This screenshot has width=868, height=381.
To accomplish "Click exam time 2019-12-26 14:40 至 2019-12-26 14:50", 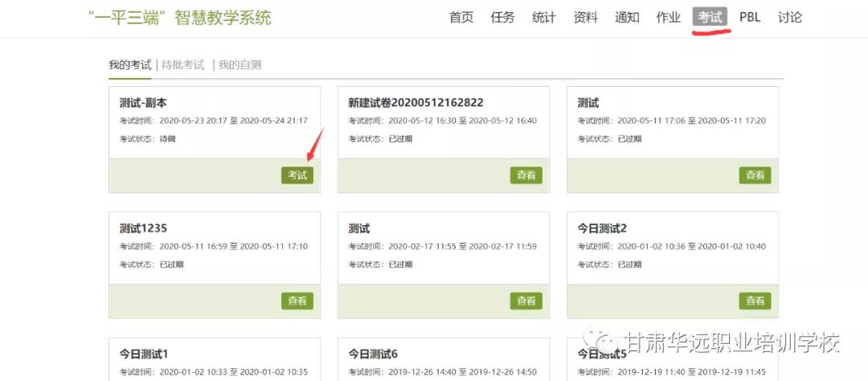I will 462,372.
